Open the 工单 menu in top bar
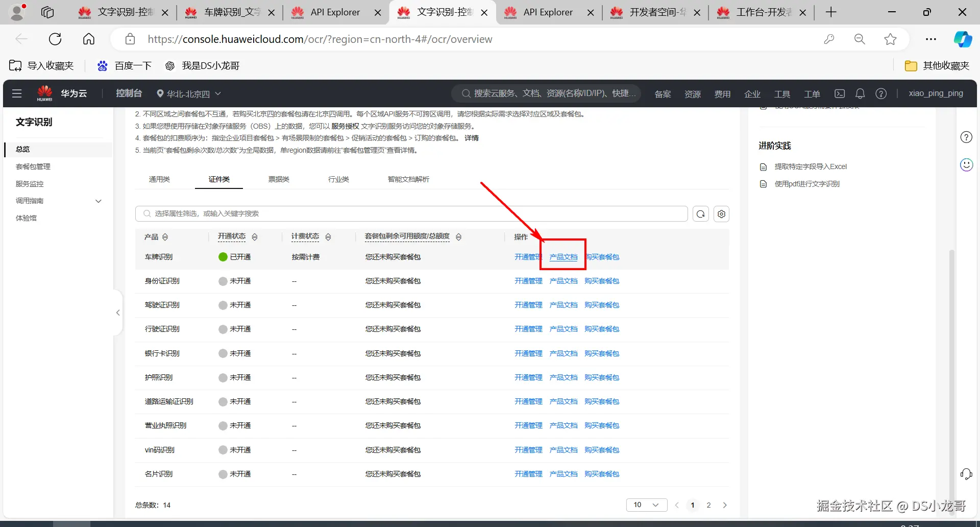The image size is (980, 527). [x=812, y=94]
